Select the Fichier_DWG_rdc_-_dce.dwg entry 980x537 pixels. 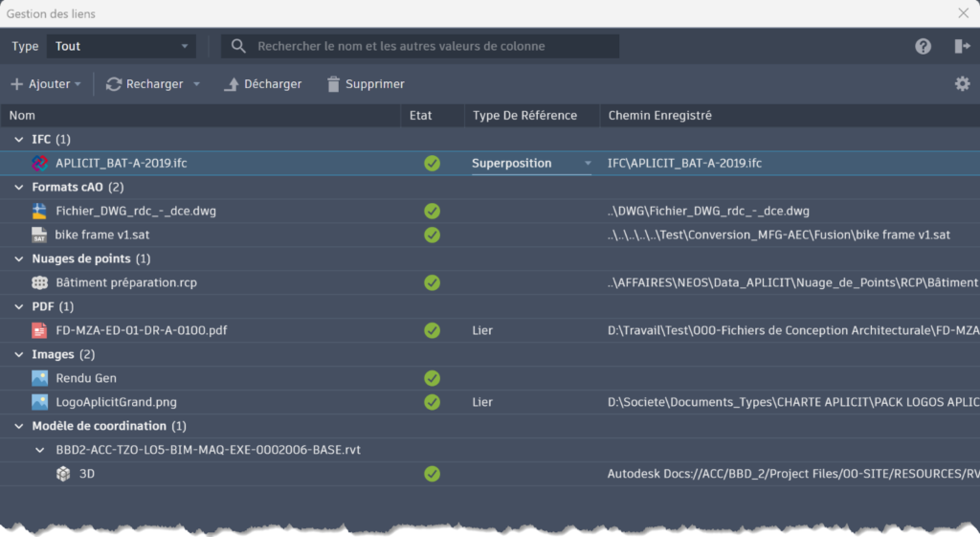coord(136,211)
